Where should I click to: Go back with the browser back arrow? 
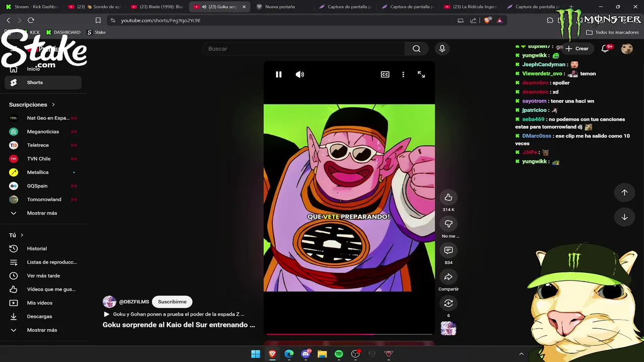coord(8,20)
